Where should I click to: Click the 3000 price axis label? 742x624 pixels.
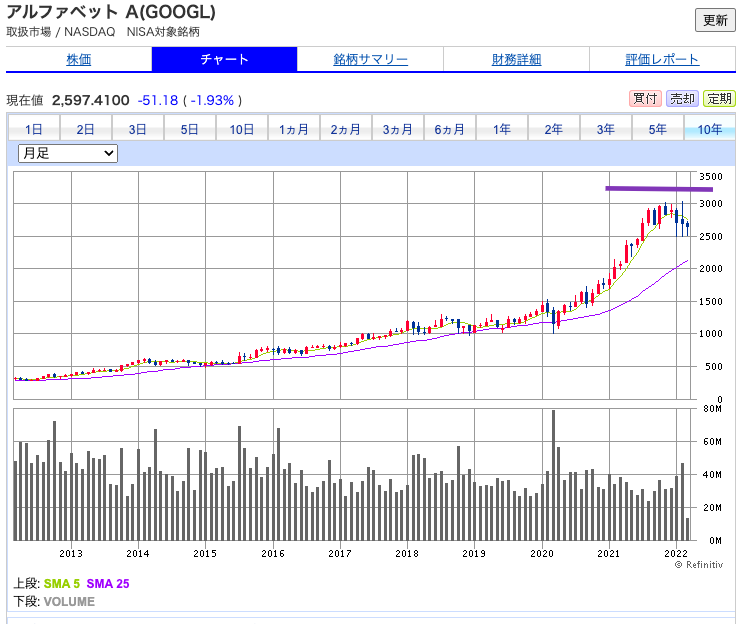(x=711, y=204)
